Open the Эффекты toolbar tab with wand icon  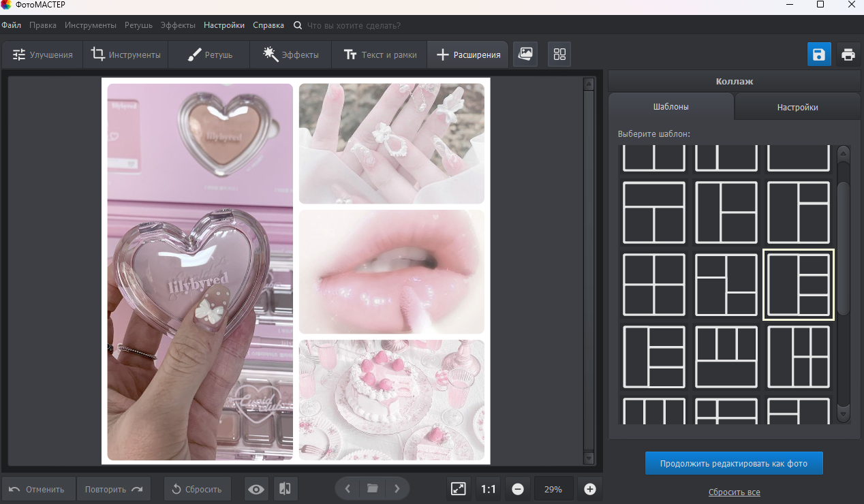291,54
